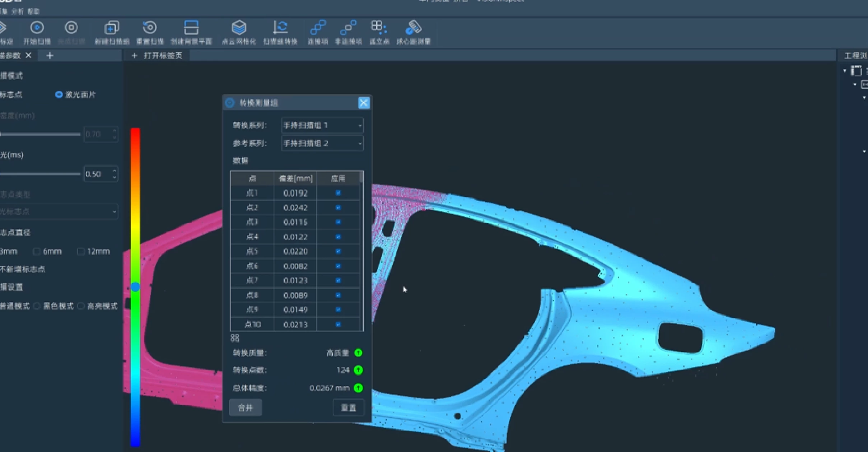Open the 扫描线转换 tool

tap(280, 32)
